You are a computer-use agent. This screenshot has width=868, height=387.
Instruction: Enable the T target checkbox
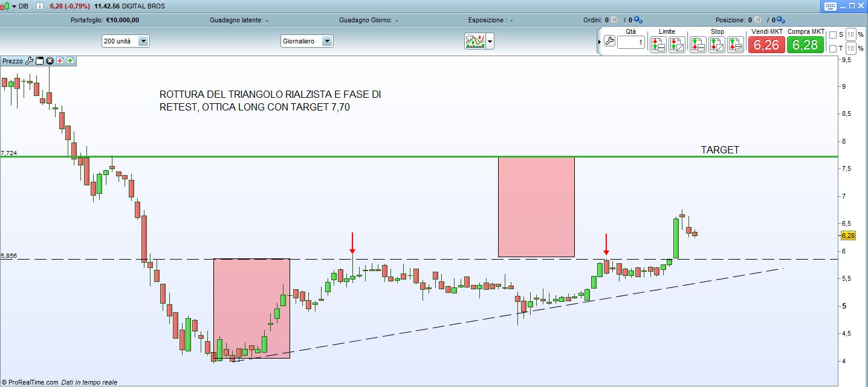833,48
